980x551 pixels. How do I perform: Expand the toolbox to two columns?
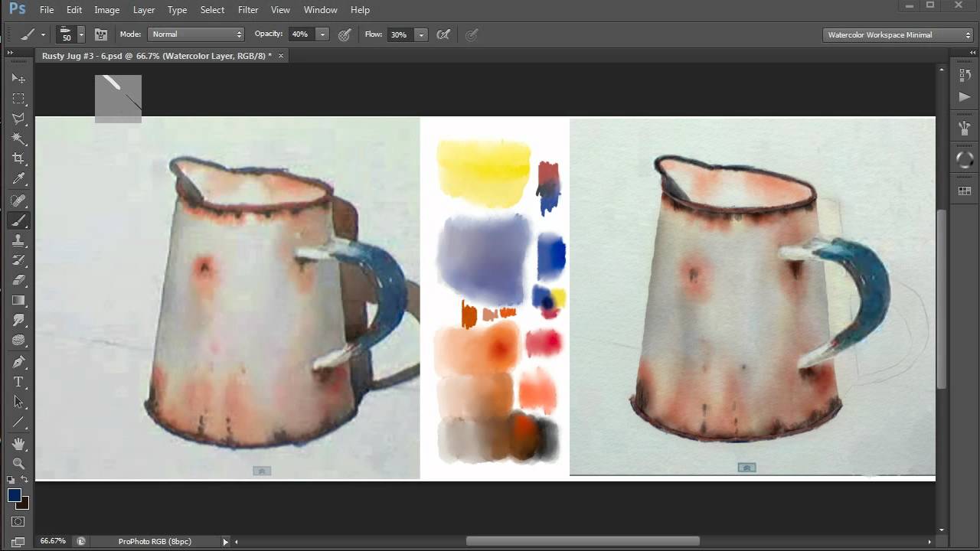[11, 52]
